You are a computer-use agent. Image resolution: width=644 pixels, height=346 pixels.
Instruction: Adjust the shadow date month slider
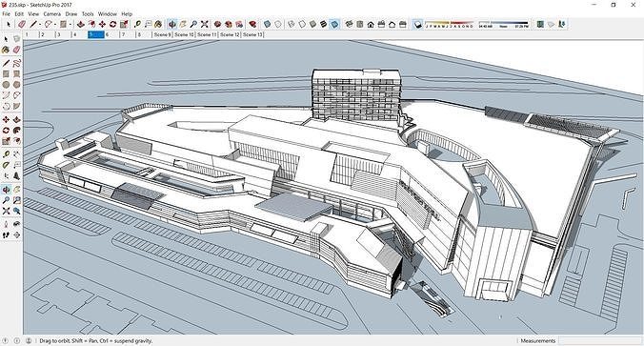tap(450, 23)
